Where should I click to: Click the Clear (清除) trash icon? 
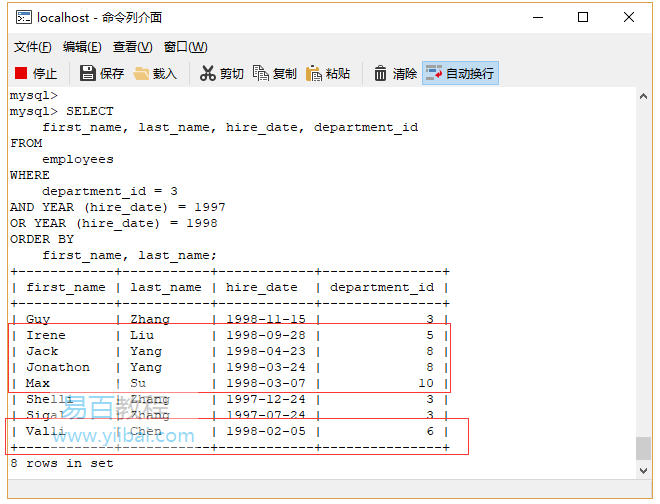tap(381, 73)
